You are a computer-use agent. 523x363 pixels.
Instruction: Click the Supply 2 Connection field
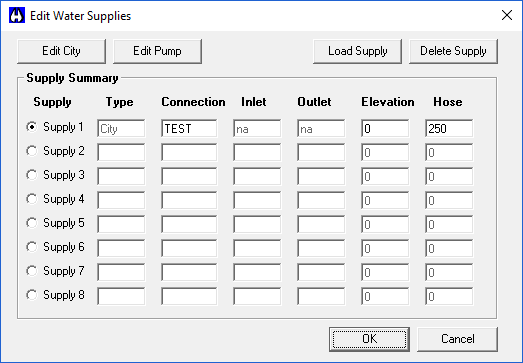189,152
